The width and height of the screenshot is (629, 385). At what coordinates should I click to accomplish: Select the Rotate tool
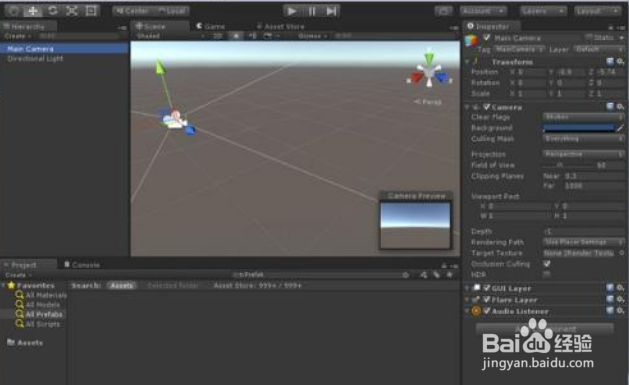(52, 11)
